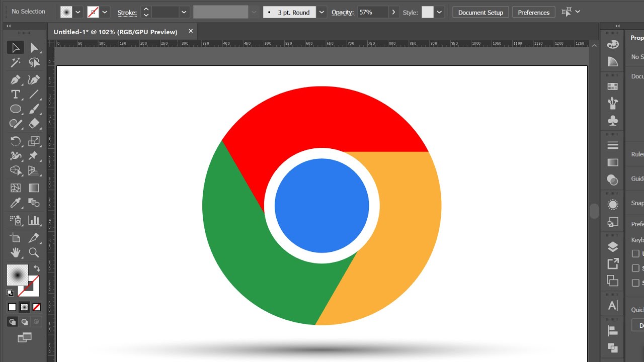Pick the Eyedropper tool

point(16,203)
